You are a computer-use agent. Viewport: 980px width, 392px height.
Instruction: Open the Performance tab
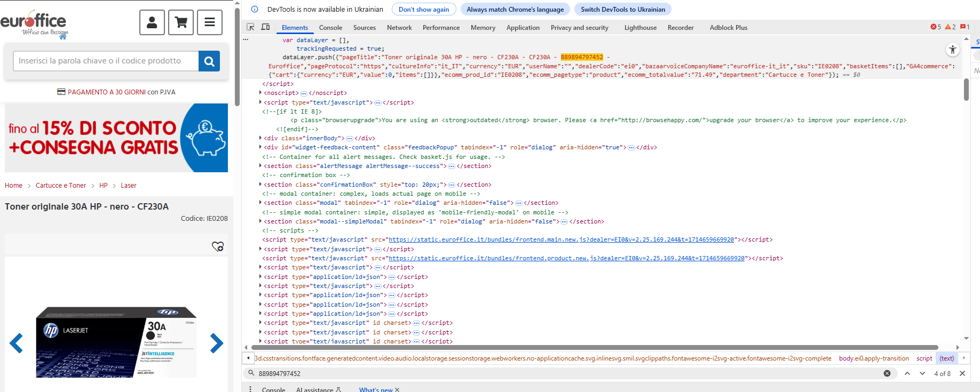tap(441, 28)
